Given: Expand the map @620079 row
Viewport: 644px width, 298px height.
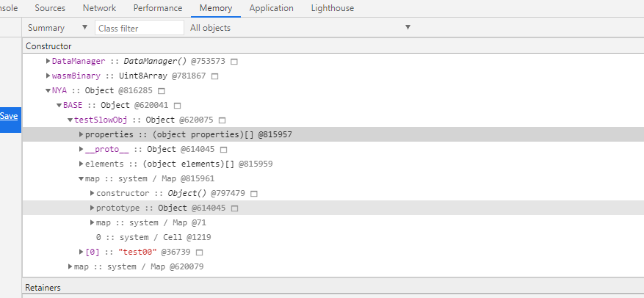Looking at the screenshot, I should pyautogui.click(x=70, y=266).
